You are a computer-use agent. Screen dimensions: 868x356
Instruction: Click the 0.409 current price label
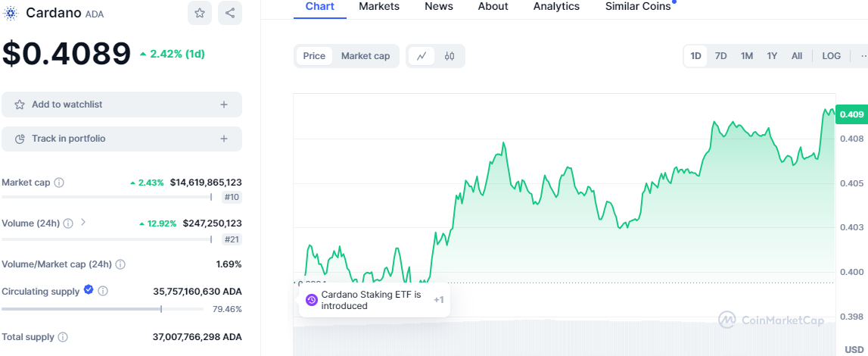click(x=851, y=114)
